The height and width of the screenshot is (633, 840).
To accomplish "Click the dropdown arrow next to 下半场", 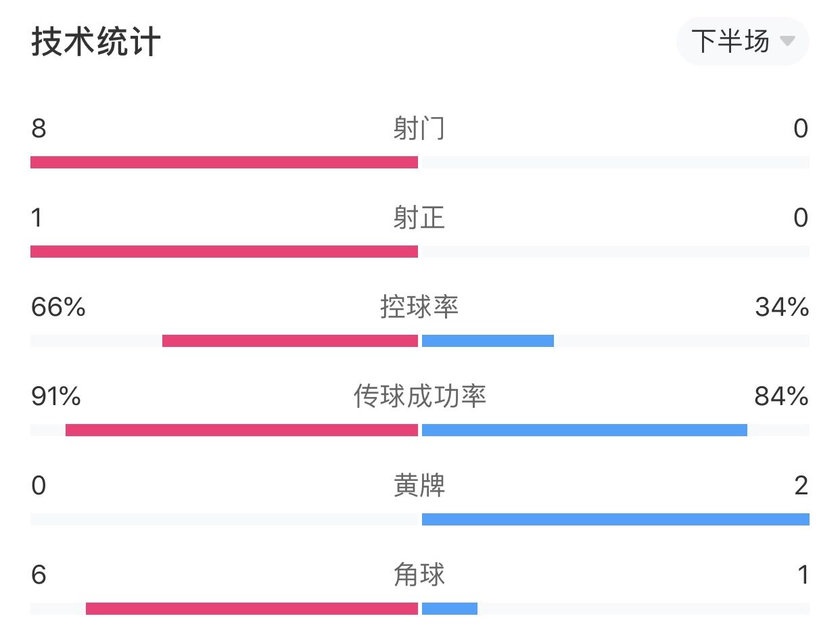I will pyautogui.click(x=787, y=41).
